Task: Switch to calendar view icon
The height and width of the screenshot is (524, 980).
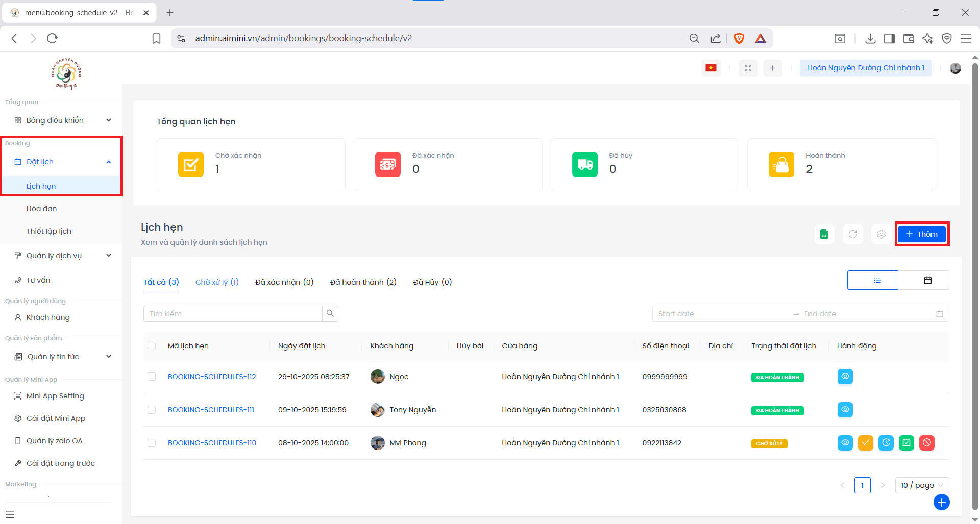Action: [927, 280]
